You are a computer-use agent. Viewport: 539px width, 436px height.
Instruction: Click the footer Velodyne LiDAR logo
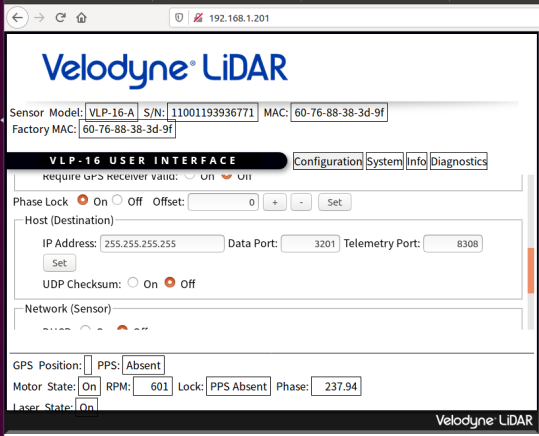[x=484, y=421]
